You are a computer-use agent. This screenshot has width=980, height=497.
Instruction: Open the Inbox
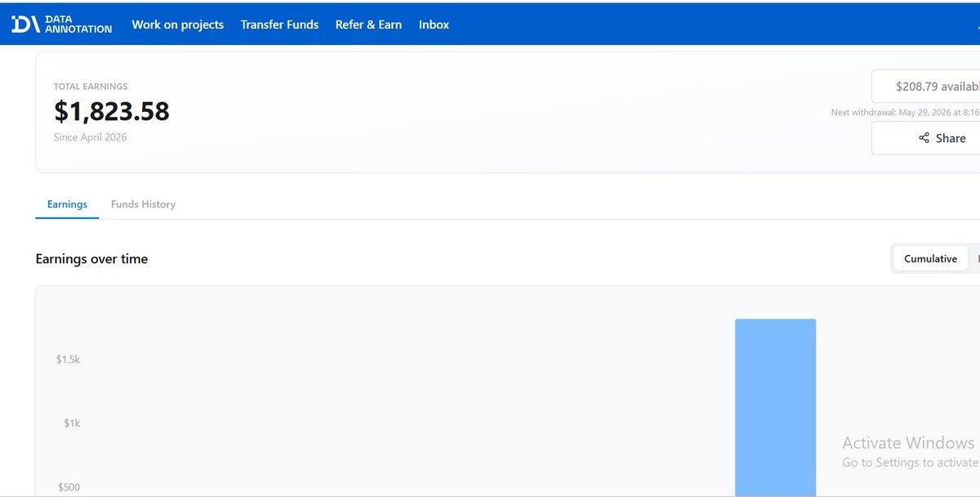click(x=434, y=25)
